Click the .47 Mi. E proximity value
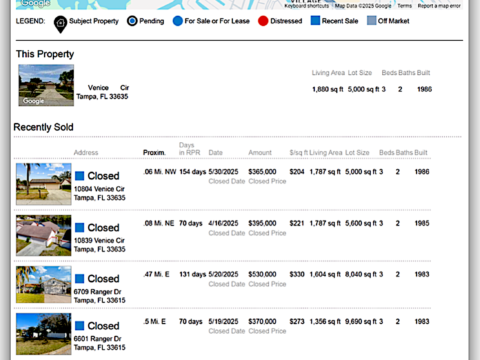Image resolution: width=480 pixels, height=360 pixels. tap(156, 274)
